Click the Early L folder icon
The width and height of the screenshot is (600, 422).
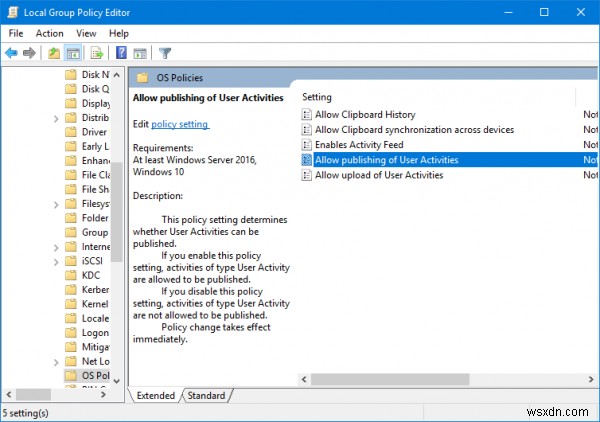coord(71,146)
